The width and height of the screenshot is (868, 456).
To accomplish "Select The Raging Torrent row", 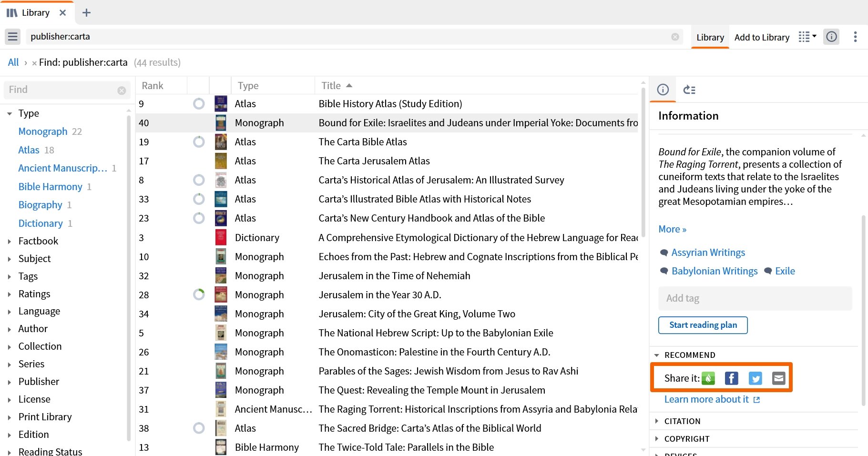I will click(387, 409).
